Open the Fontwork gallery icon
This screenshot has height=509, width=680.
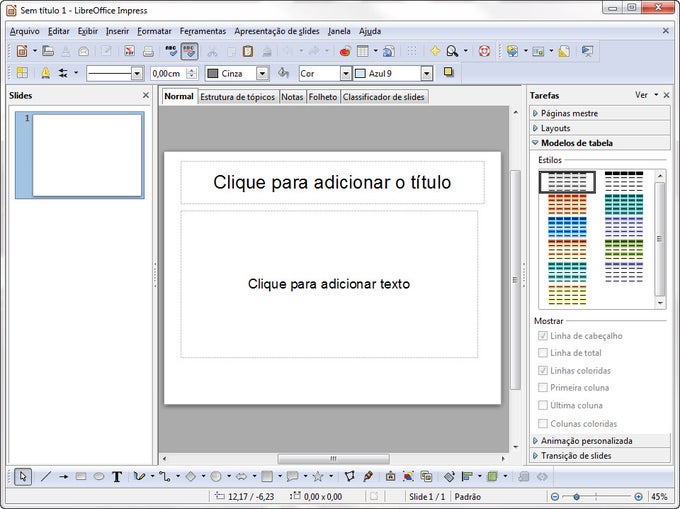tap(390, 476)
